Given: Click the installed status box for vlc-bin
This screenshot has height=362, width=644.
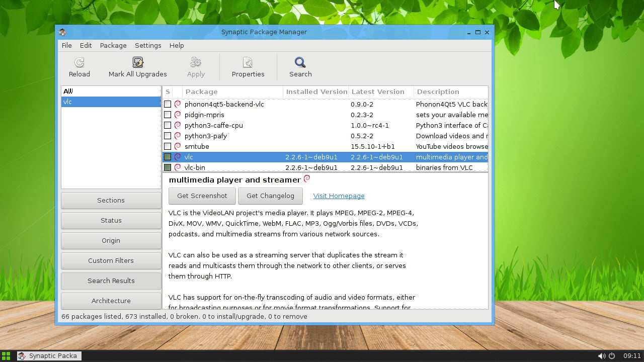Looking at the screenshot, I should [168, 167].
